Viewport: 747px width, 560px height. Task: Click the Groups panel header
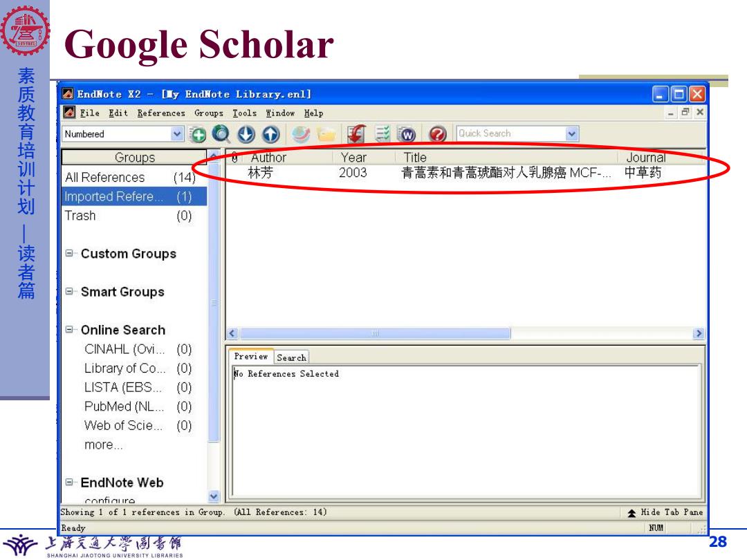point(134,157)
